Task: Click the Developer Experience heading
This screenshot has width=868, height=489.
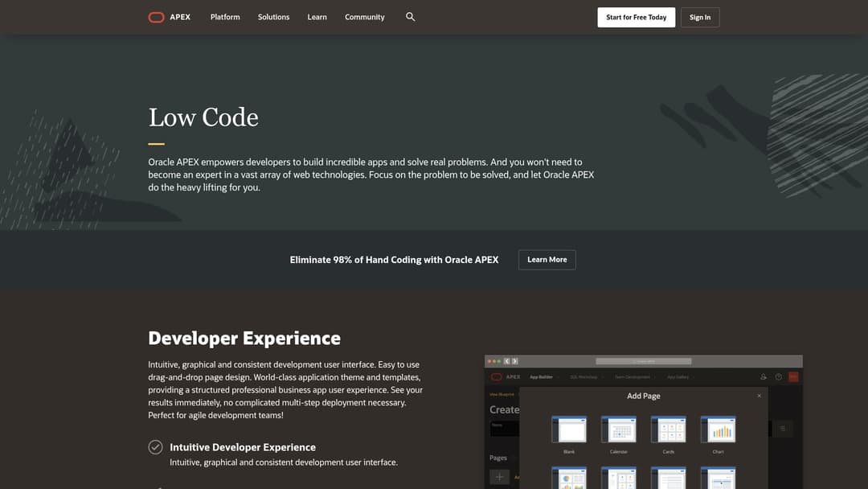Action: [x=244, y=338]
